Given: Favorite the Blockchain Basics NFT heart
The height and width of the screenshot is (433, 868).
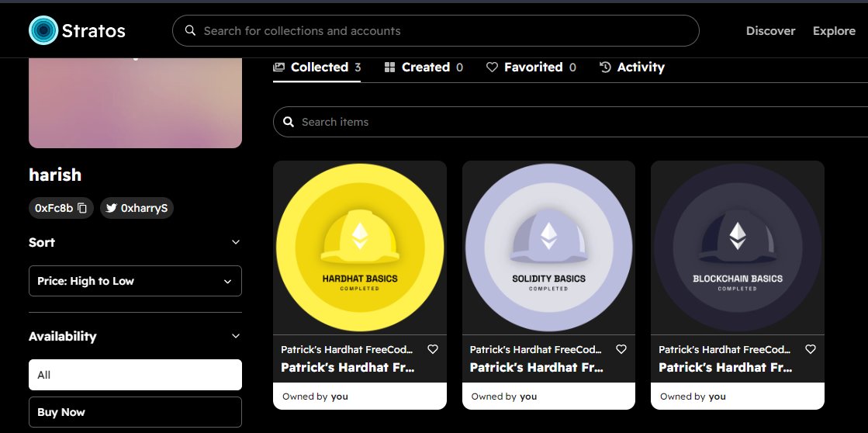Looking at the screenshot, I should tap(811, 349).
